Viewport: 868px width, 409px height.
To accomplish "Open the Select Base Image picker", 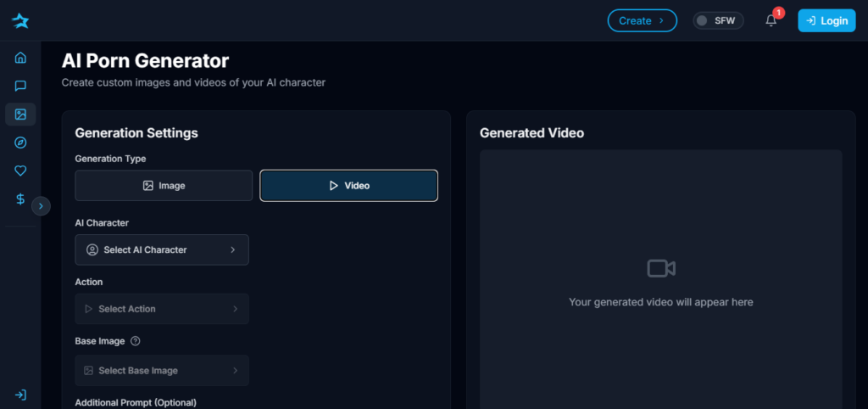I will (162, 370).
